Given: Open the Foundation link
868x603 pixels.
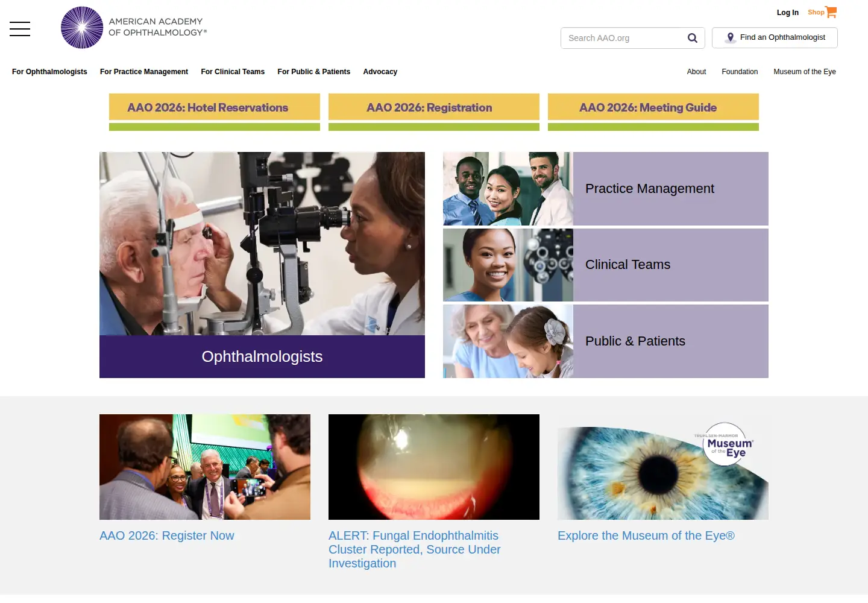Looking at the screenshot, I should click(x=740, y=72).
